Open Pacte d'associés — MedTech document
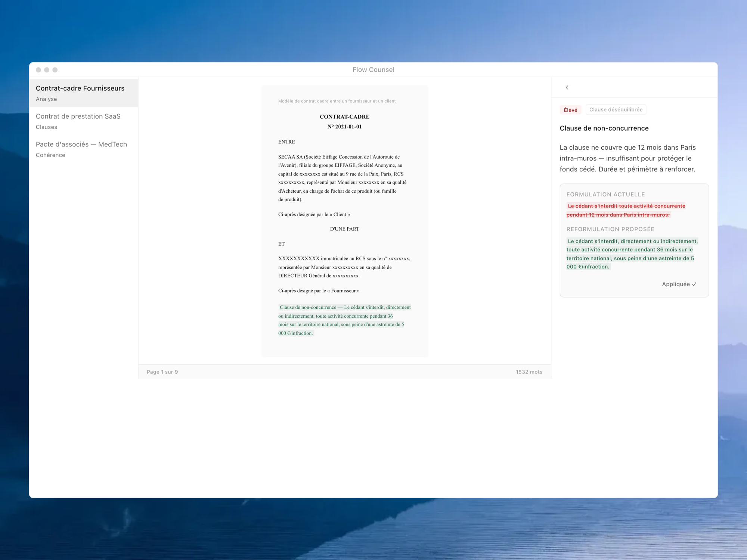 (x=84, y=149)
